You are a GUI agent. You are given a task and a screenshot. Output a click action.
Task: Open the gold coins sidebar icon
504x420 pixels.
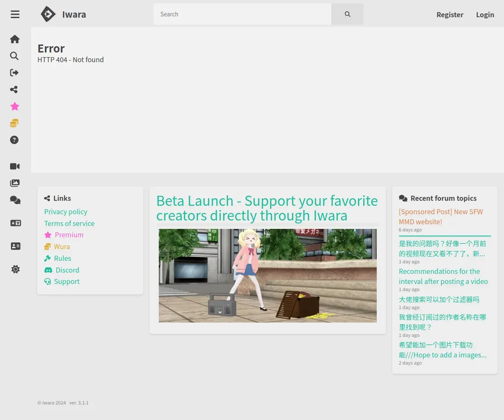tap(14, 123)
